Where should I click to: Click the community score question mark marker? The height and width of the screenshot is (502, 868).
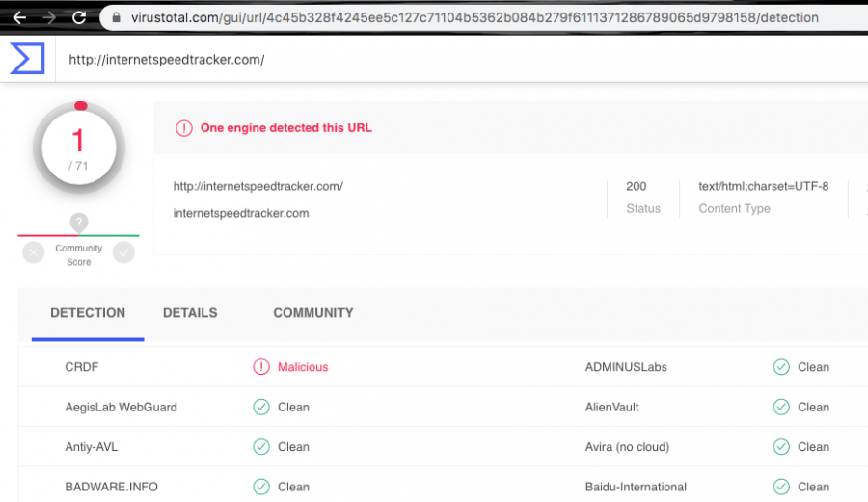pyautogui.click(x=79, y=223)
